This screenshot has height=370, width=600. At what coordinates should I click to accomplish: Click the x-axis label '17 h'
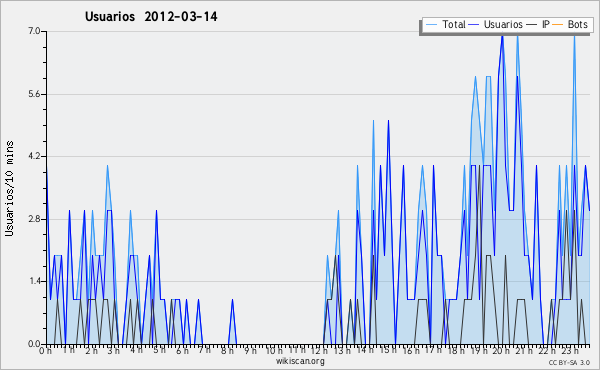[x=433, y=350]
